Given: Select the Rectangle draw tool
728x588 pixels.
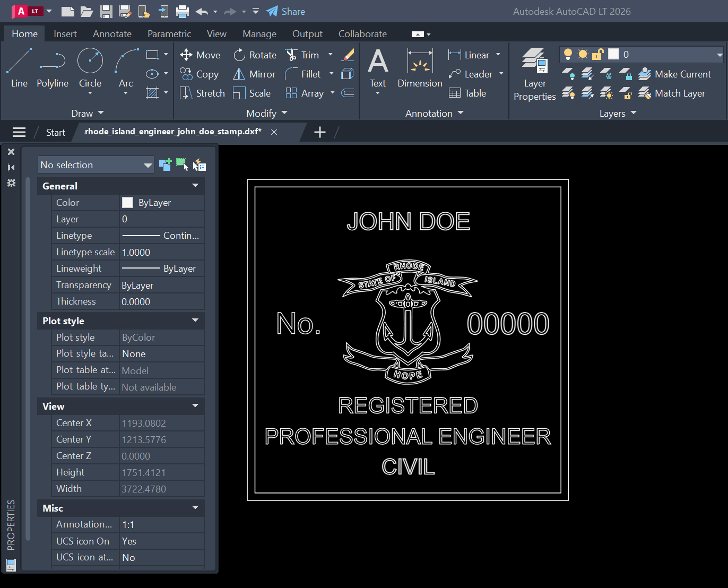Looking at the screenshot, I should pos(152,55).
